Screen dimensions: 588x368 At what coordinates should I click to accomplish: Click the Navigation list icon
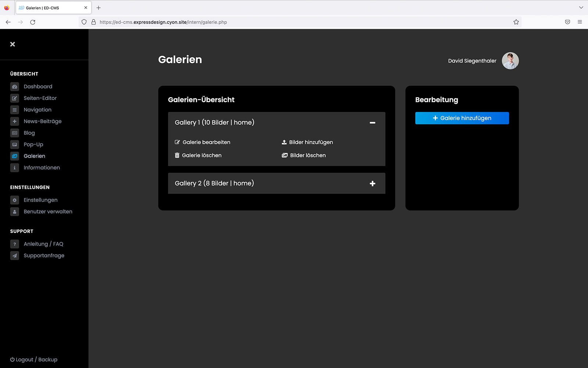(15, 110)
